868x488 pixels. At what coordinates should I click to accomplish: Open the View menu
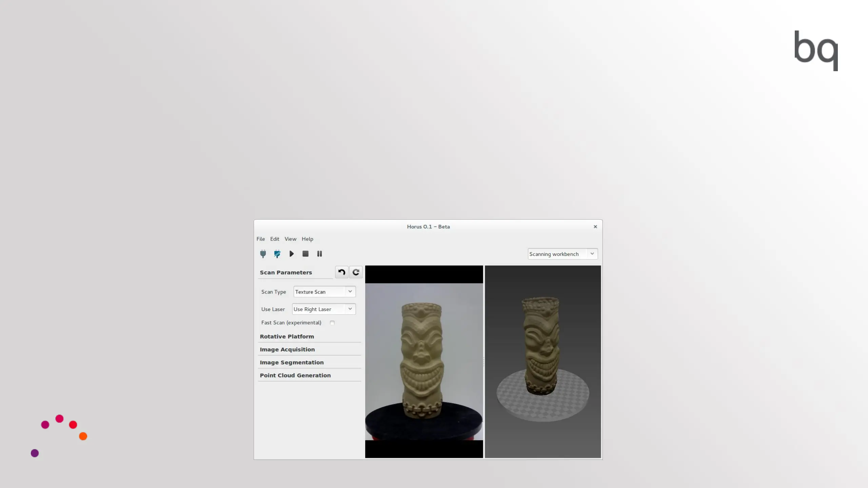pos(290,239)
